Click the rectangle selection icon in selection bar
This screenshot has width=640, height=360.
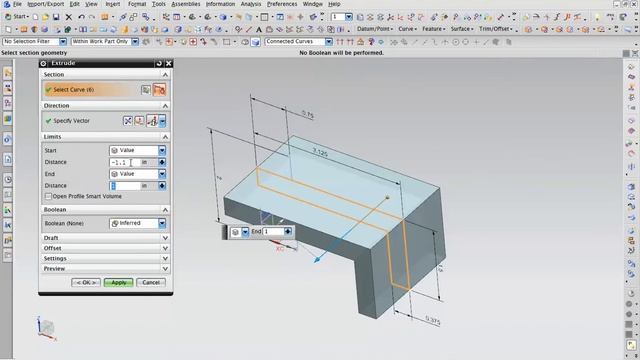(x=227, y=42)
